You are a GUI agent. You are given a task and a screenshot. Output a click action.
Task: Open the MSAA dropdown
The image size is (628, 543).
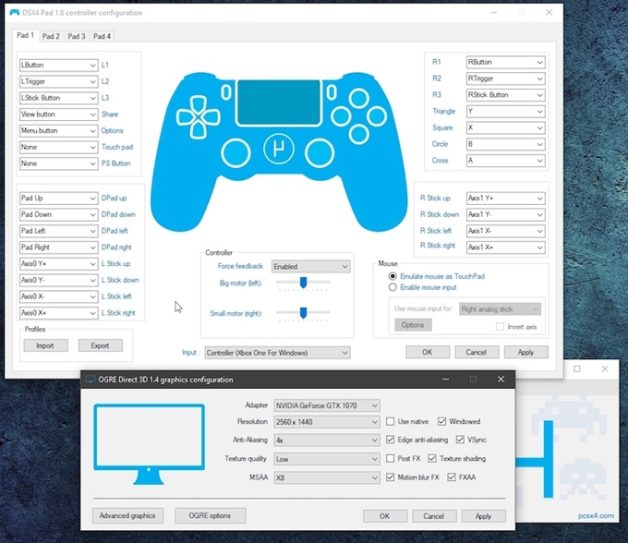coord(327,478)
